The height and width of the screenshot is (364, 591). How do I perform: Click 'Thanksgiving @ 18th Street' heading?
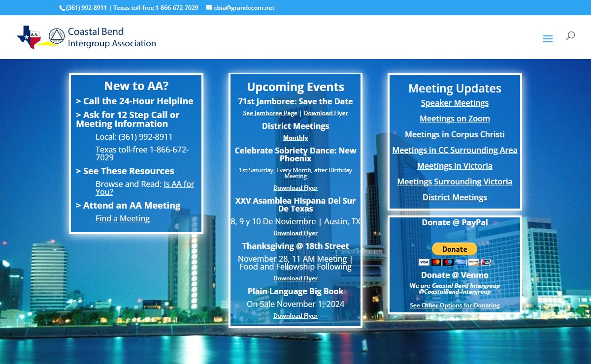point(295,246)
